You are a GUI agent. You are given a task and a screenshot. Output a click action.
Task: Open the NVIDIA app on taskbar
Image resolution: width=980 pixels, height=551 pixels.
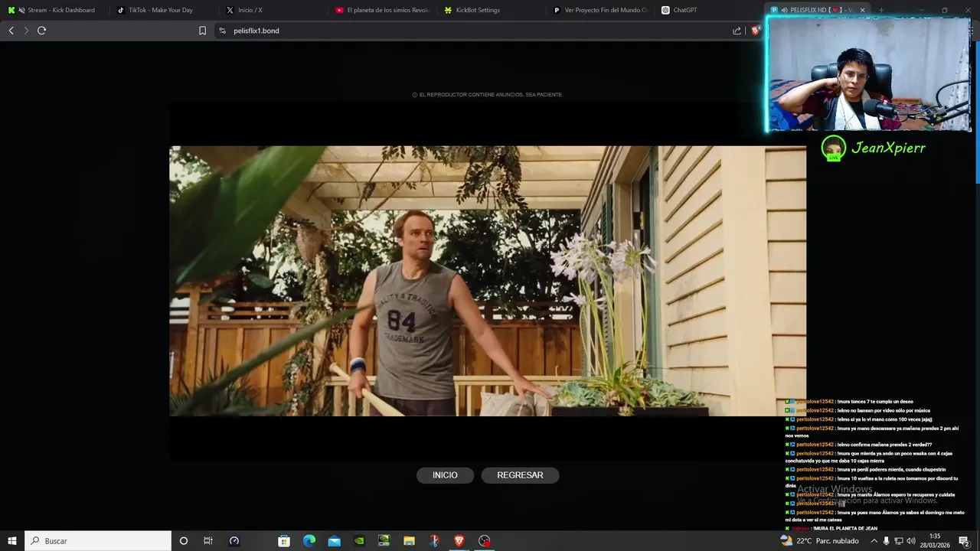point(359,541)
